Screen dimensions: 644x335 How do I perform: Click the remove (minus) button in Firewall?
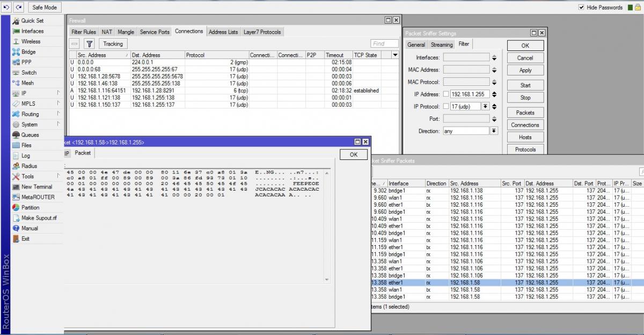(75, 44)
